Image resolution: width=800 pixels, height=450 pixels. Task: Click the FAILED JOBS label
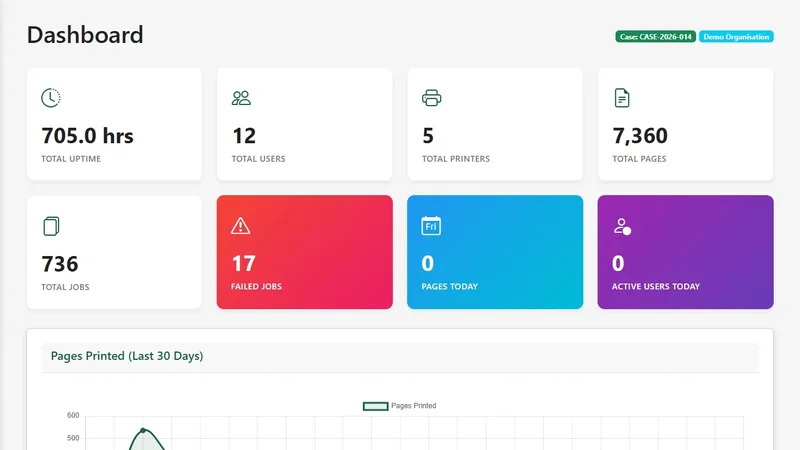point(256,286)
